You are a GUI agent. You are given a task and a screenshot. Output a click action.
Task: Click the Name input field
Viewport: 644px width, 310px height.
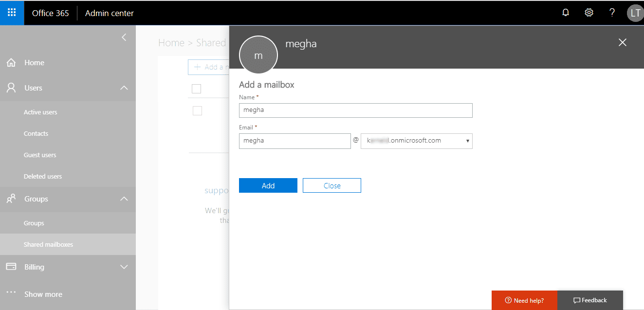(356, 110)
